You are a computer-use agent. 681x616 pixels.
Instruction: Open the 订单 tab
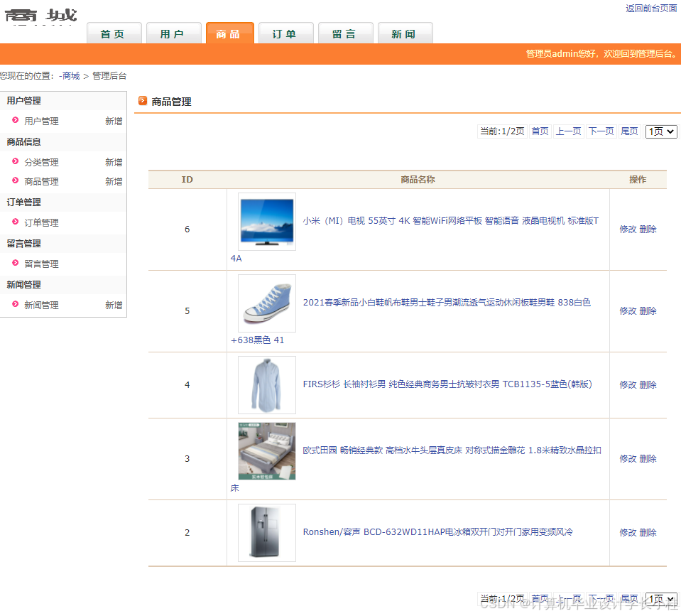coord(285,33)
